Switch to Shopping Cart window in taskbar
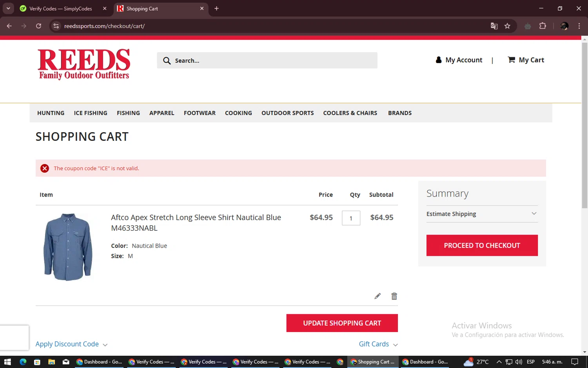Image resolution: width=588 pixels, height=368 pixels. pyautogui.click(x=373, y=362)
